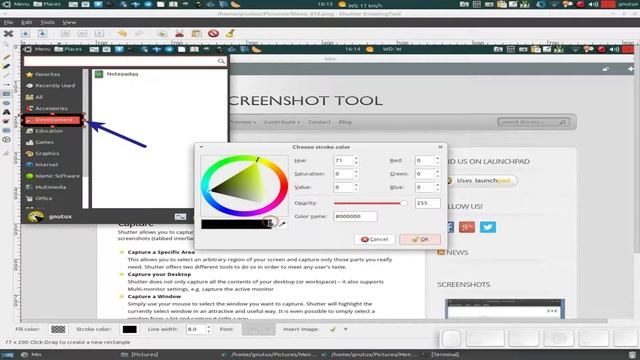
Task: Click the Cut scissors toolbar icon
Action: pyautogui.click(x=179, y=33)
